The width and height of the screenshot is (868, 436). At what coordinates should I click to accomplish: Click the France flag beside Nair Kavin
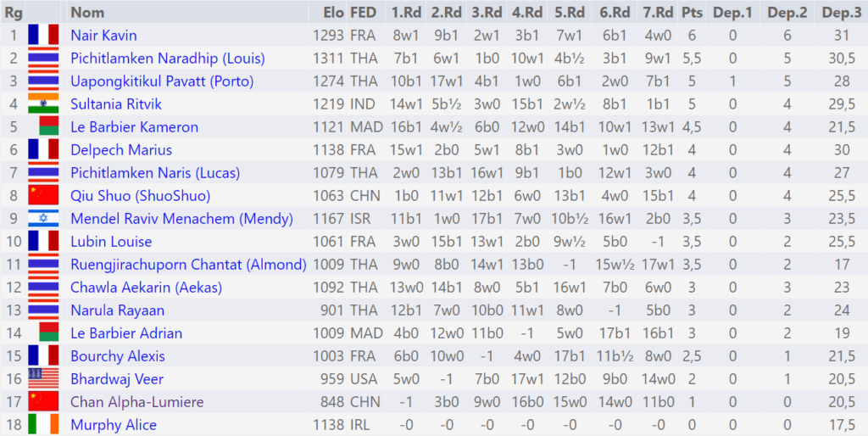coord(43,35)
